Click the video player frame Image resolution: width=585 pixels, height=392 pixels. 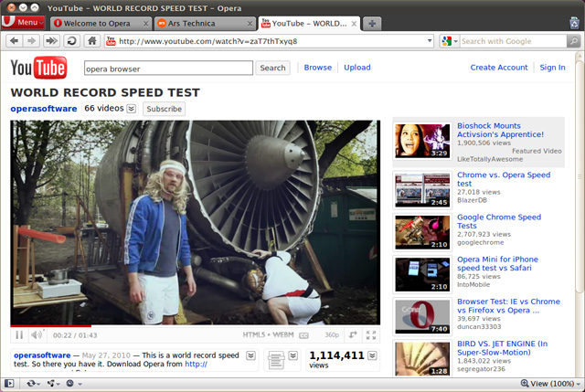click(x=195, y=222)
